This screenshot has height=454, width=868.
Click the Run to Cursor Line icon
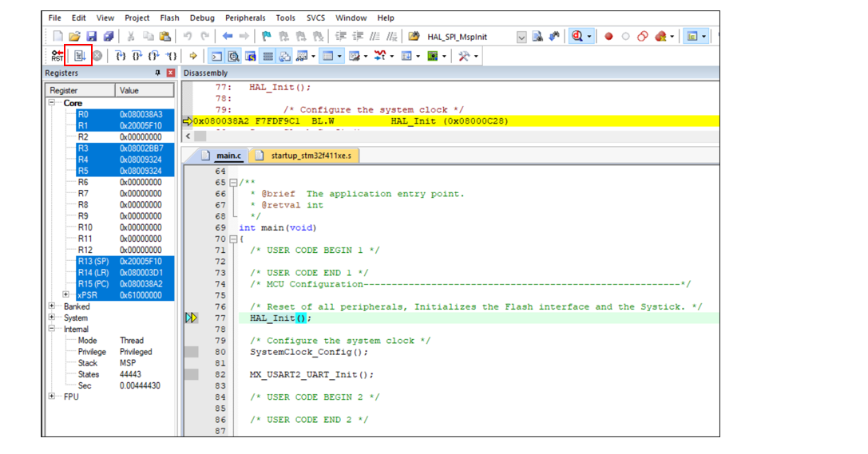click(170, 56)
